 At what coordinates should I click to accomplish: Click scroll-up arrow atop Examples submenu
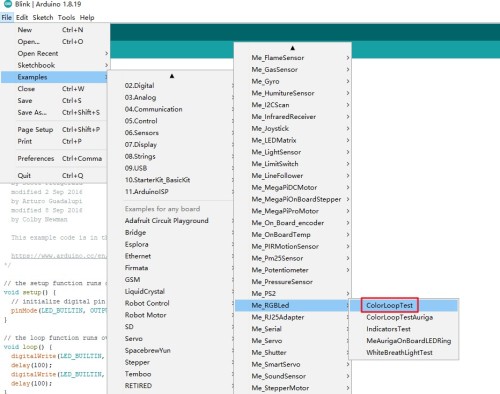click(x=172, y=76)
